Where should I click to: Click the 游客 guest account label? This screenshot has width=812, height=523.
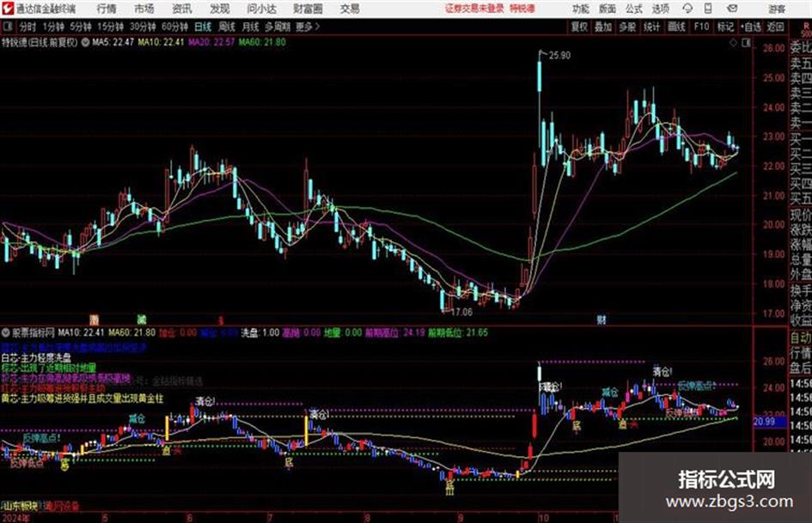click(777, 9)
